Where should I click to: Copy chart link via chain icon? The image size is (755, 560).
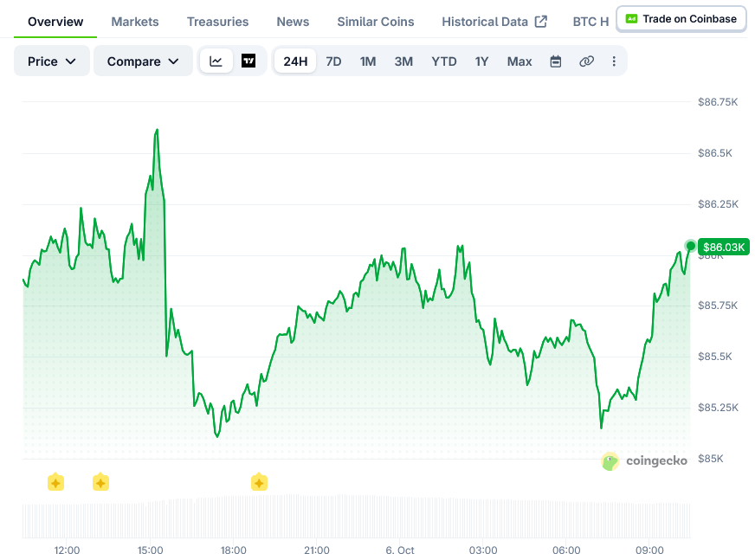pyautogui.click(x=586, y=61)
